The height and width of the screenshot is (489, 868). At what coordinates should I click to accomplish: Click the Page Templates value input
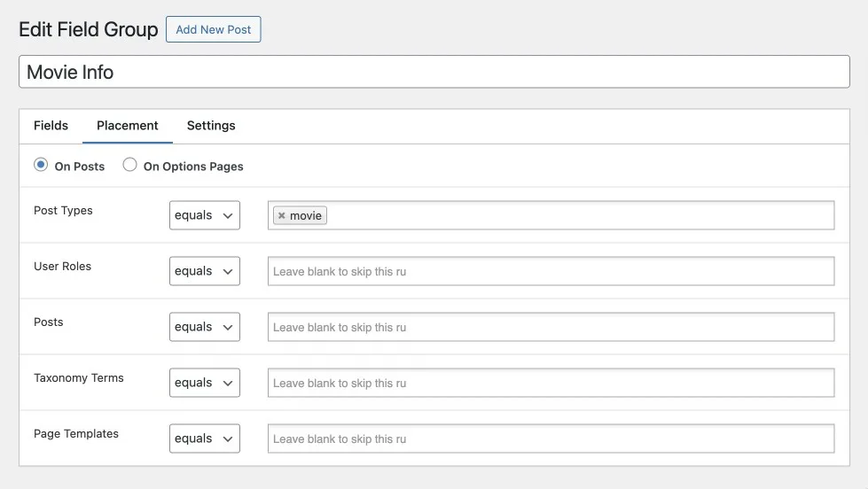pos(551,439)
